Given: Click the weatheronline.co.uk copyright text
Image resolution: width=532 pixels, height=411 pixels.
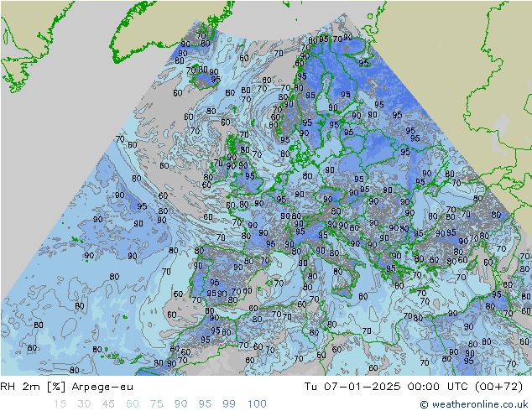Looking at the screenshot, I should tap(474, 404).
